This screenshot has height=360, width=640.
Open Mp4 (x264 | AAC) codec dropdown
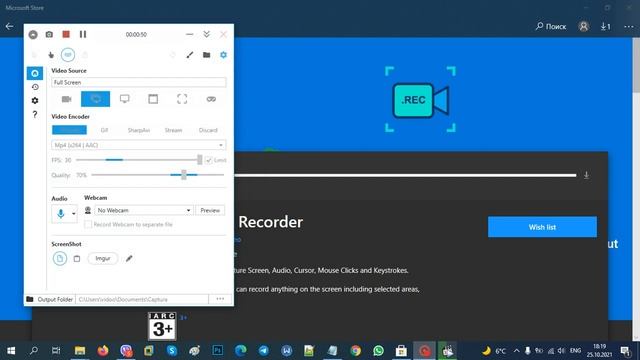139,145
